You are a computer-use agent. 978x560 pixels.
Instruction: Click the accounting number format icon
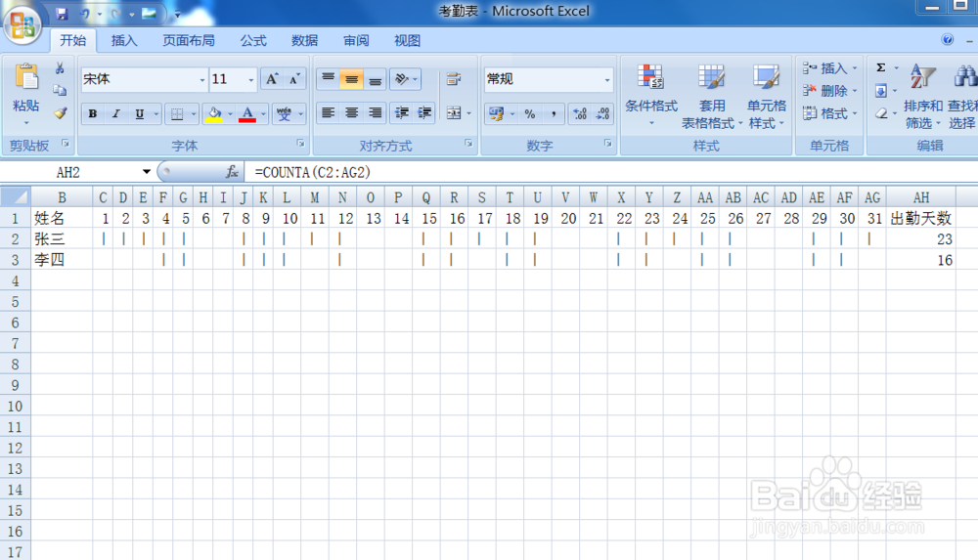coord(497,114)
